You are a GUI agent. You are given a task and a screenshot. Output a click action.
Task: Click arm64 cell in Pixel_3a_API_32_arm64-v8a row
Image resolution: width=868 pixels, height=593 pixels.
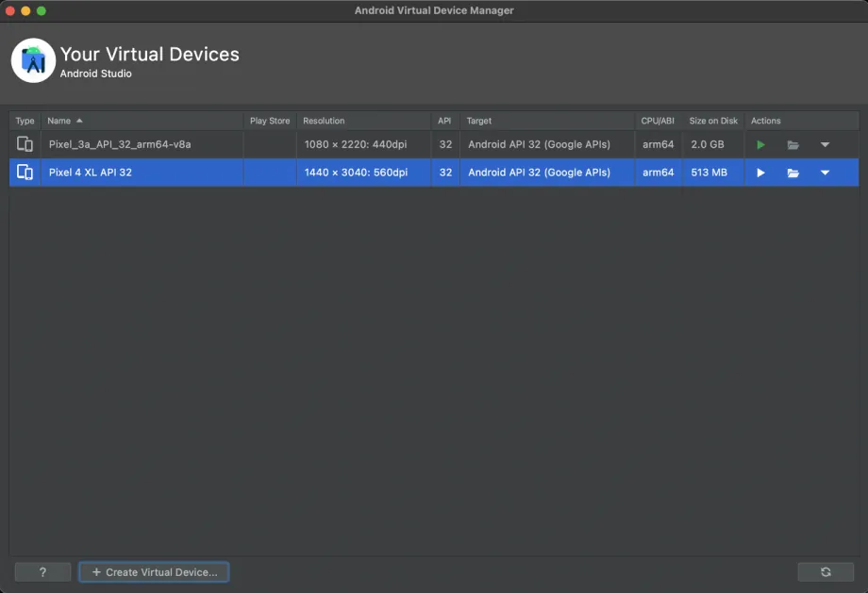tap(659, 144)
